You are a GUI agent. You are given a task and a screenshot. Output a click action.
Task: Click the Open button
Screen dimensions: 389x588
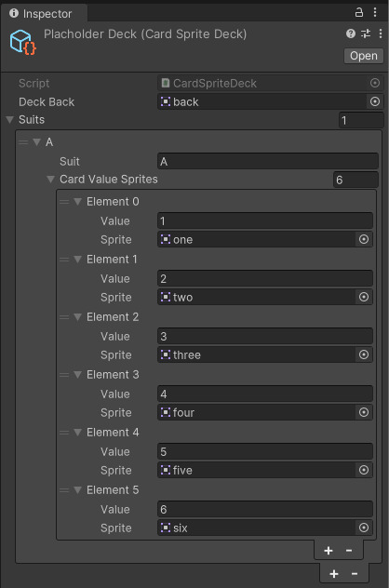(364, 56)
